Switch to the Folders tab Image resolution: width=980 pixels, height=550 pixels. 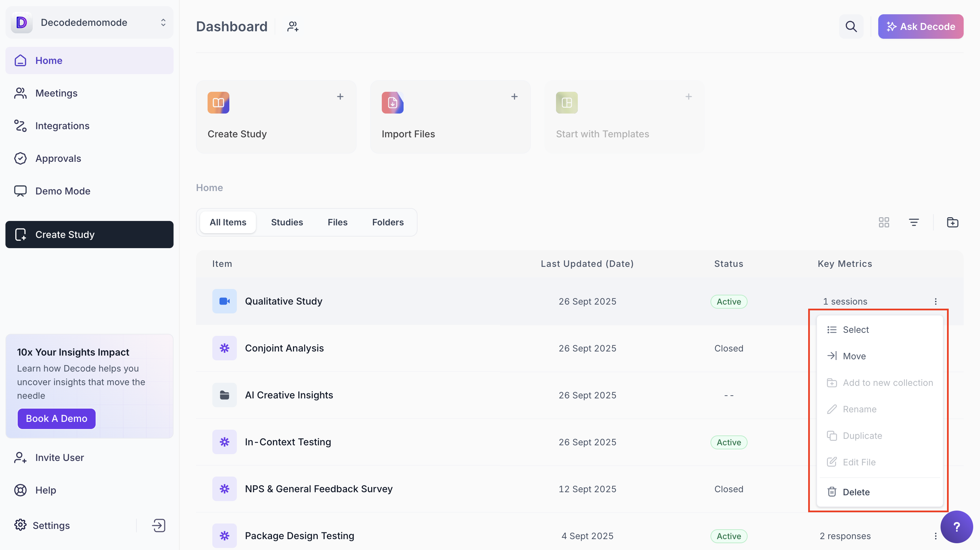[388, 222]
